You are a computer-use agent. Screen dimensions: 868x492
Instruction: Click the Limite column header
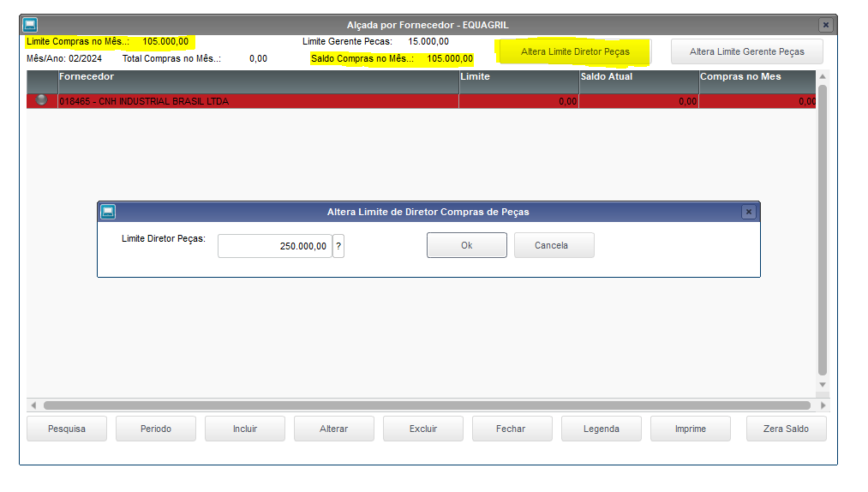point(518,81)
